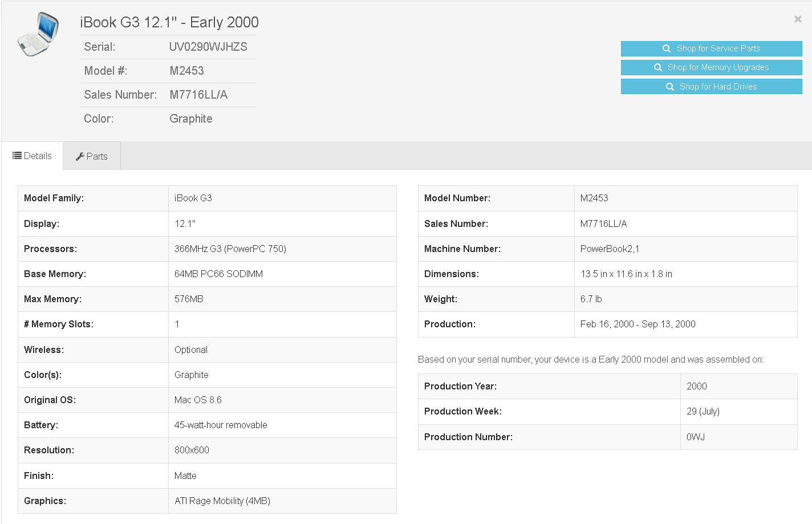
Task: Click the 'Based on your serial number' sentence
Action: [590, 359]
